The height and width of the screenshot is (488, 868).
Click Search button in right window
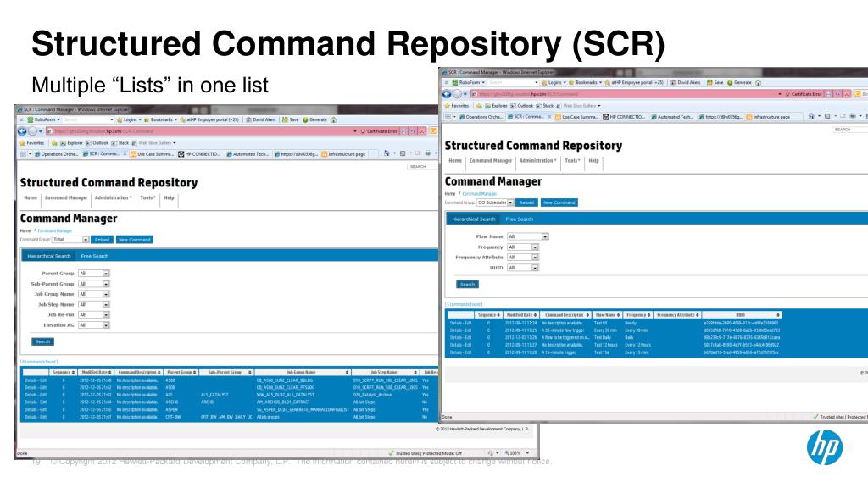pyautogui.click(x=467, y=285)
